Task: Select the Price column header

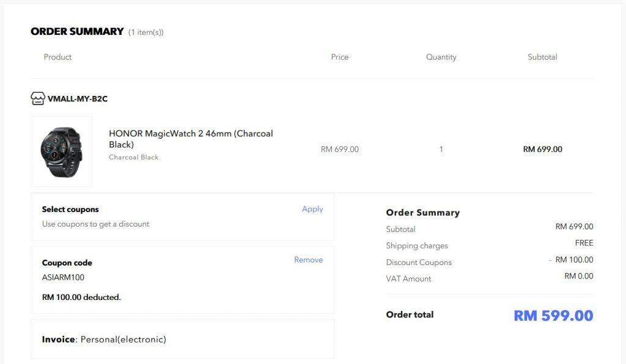Action: 340,57
